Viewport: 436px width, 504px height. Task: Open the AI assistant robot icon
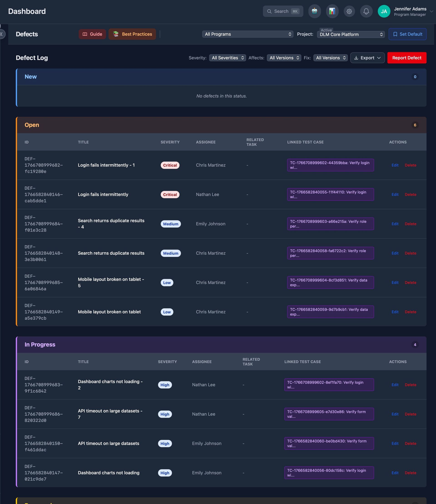(x=314, y=11)
